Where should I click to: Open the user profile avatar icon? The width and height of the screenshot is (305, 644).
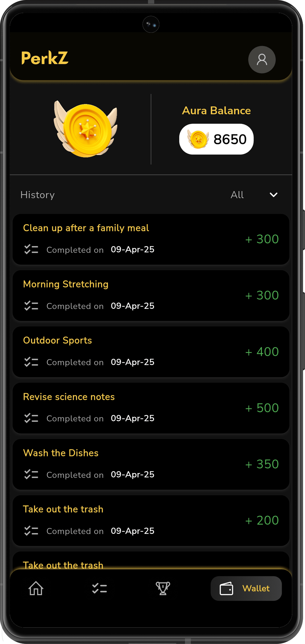pos(262,59)
